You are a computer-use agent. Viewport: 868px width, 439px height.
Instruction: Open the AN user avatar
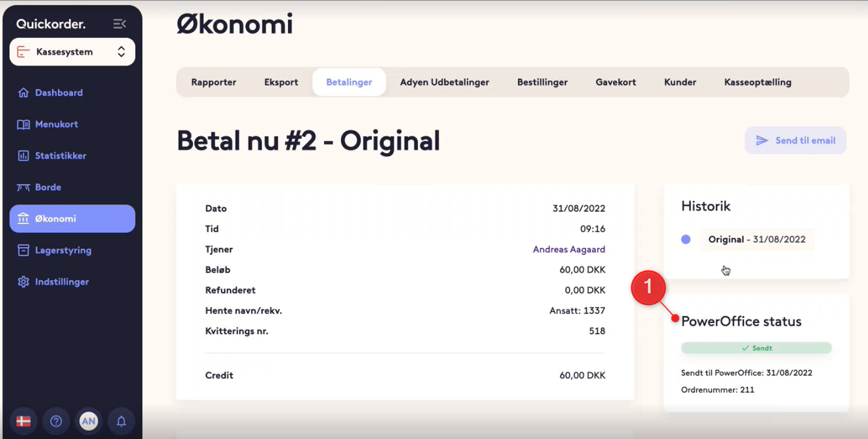[89, 421]
